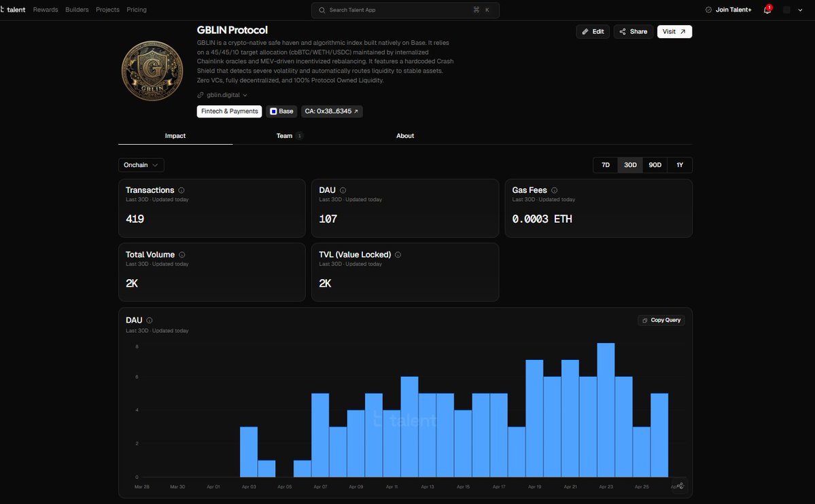Select the 90D time range
The width and height of the screenshot is (815, 504).
click(655, 165)
